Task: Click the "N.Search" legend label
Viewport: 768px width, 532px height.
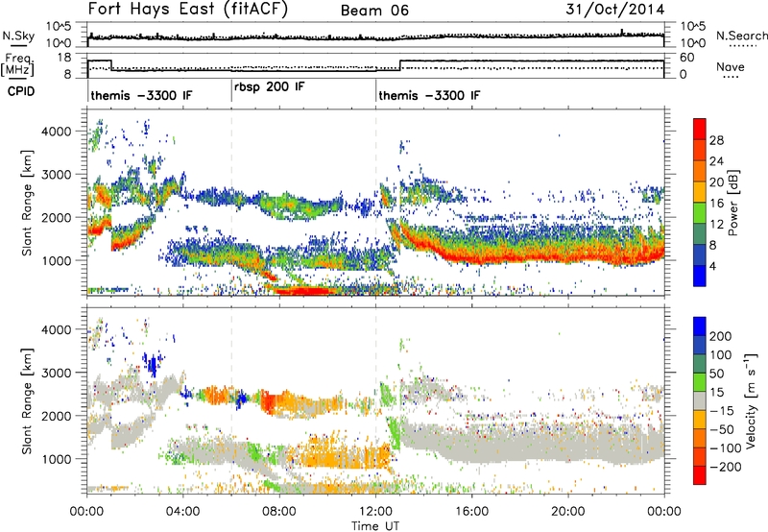Action: 741,36
